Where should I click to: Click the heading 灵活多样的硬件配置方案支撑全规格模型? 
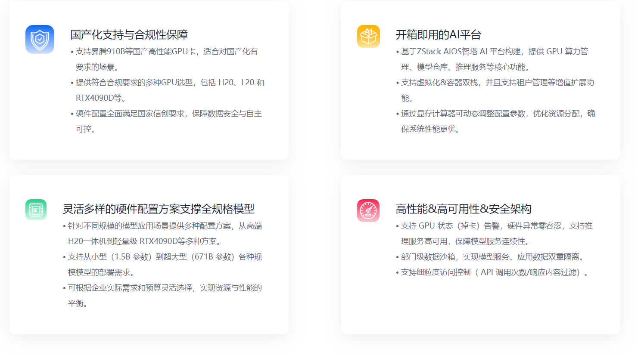pyautogui.click(x=159, y=209)
